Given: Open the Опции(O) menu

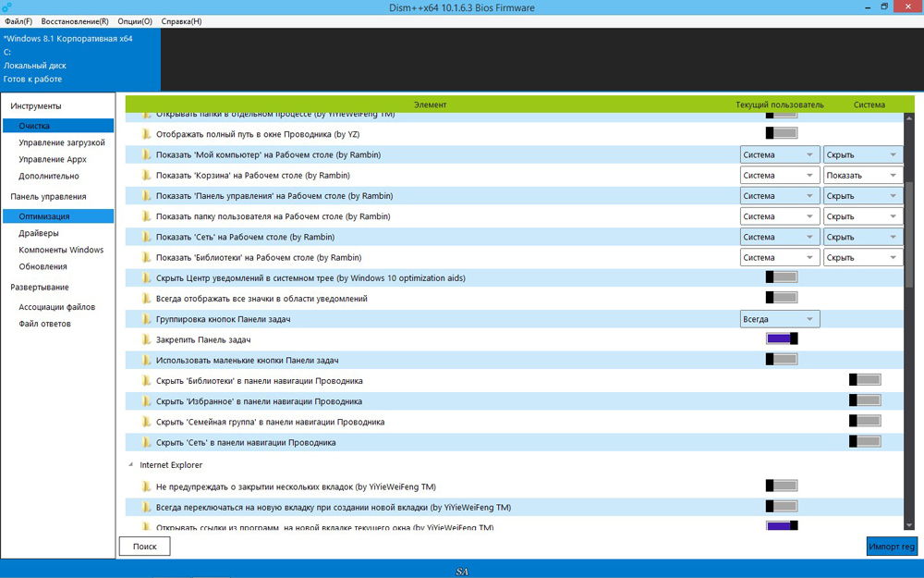Looking at the screenshot, I should [135, 21].
